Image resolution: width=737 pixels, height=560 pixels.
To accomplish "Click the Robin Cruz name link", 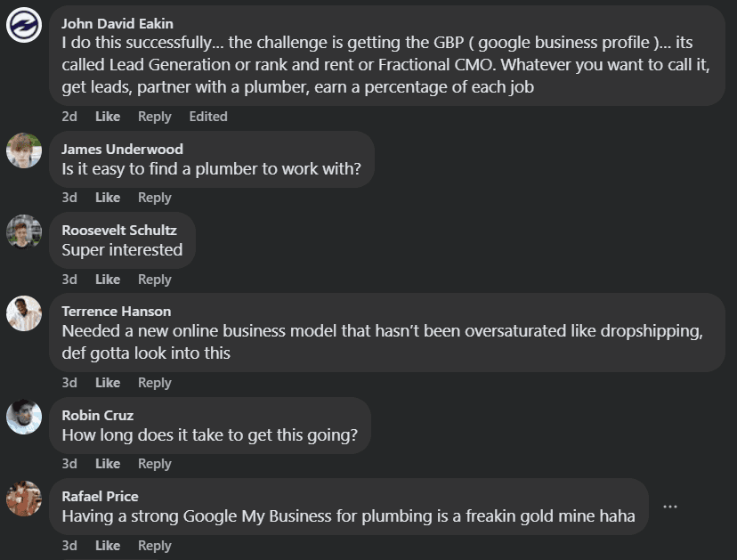I will pos(98,415).
